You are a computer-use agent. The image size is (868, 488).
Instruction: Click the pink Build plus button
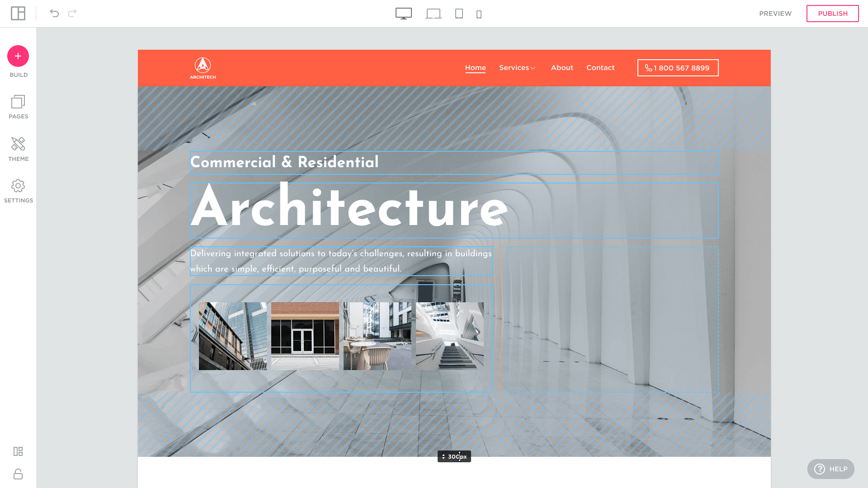click(x=18, y=56)
